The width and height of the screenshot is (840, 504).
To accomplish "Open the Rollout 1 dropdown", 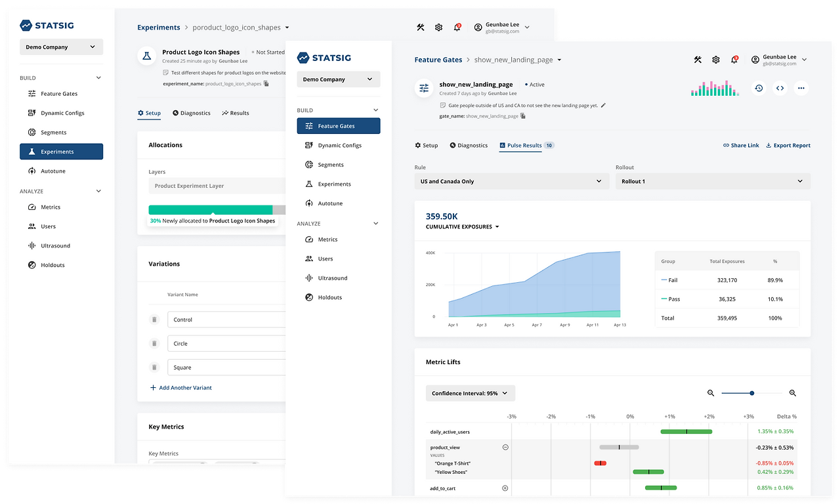I will pyautogui.click(x=713, y=181).
